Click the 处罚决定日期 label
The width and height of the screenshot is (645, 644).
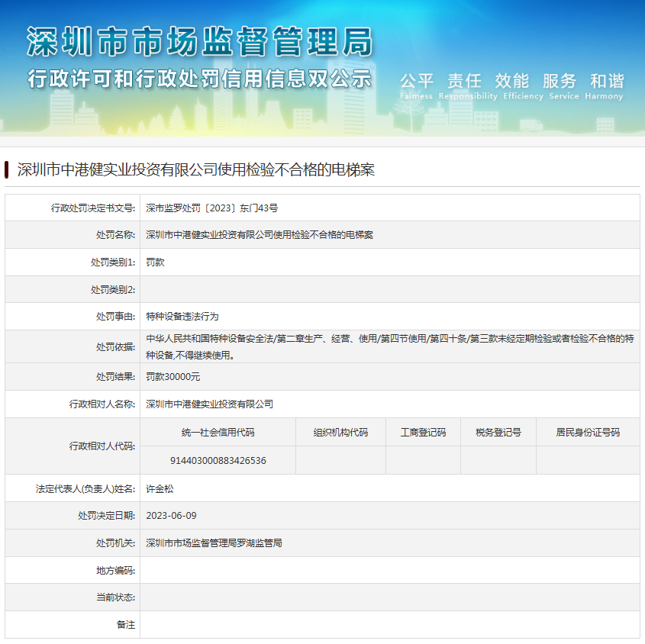[x=107, y=516]
